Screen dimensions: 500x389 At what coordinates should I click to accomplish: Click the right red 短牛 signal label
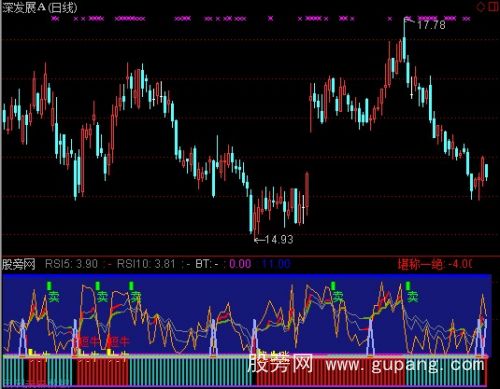tap(118, 341)
